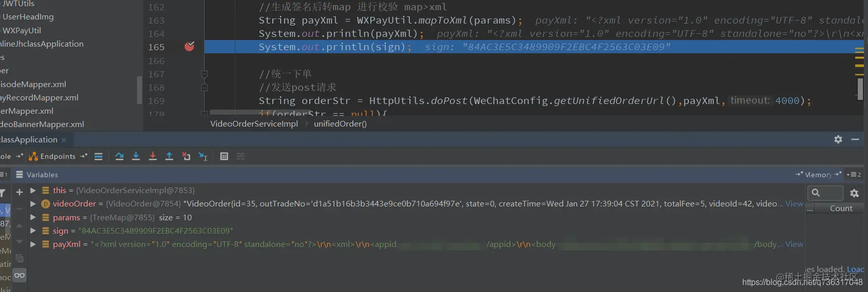Click the pin arrow right of Memory tab
The image size is (868, 292).
click(x=838, y=175)
